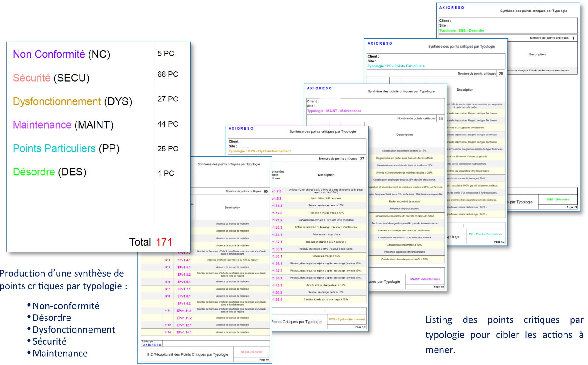The image size is (588, 365).
Task: Click the 'Non Conformité (NC)' category label
Action: click(x=61, y=54)
